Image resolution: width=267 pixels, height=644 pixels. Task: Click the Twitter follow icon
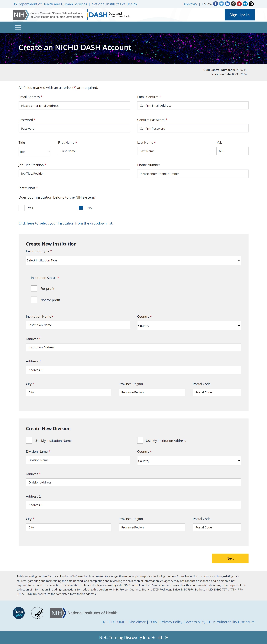pos(222,4)
